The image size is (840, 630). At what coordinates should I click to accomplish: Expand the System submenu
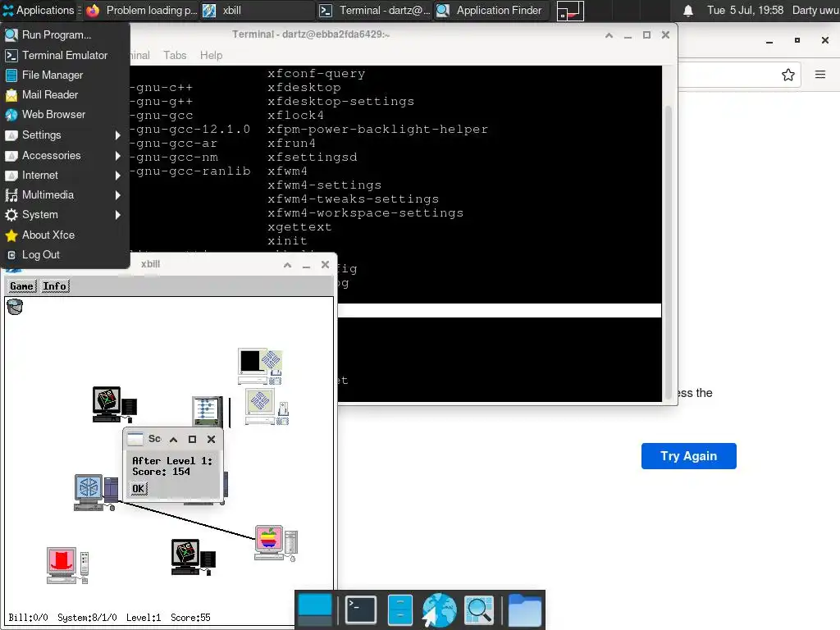[65, 215]
